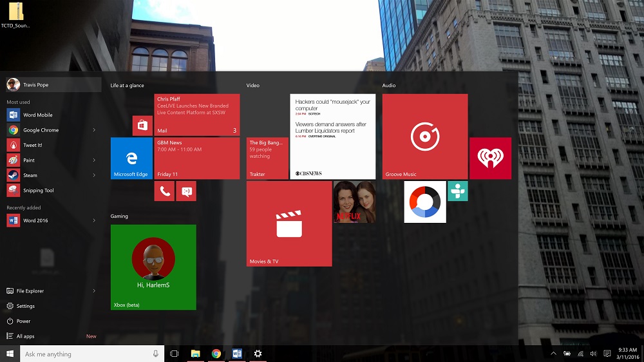Viewport: 644px width, 362px height.
Task: Open the TuneIn radio tile
Action: [x=457, y=191]
